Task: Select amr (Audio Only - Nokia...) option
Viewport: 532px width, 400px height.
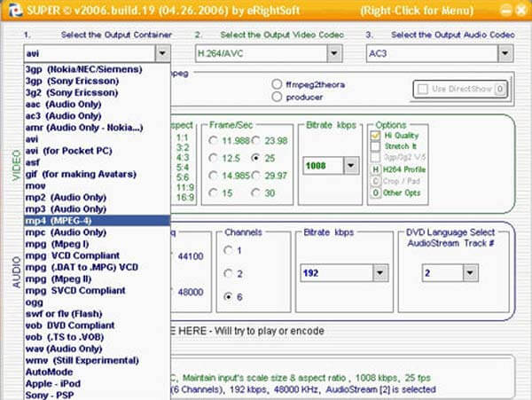Action: (x=97, y=128)
